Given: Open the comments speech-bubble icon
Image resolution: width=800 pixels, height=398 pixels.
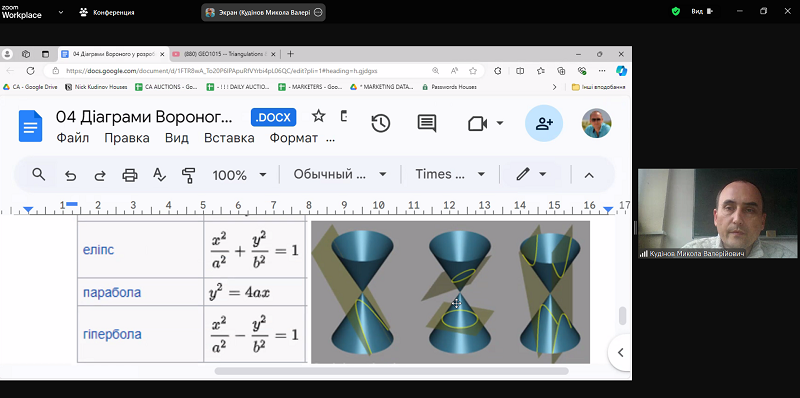Looking at the screenshot, I should [427, 123].
